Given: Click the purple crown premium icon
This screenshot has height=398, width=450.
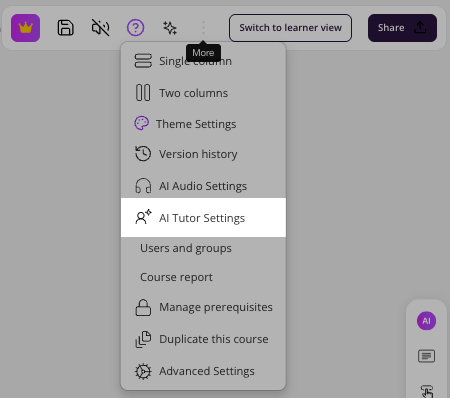Looking at the screenshot, I should (x=25, y=28).
